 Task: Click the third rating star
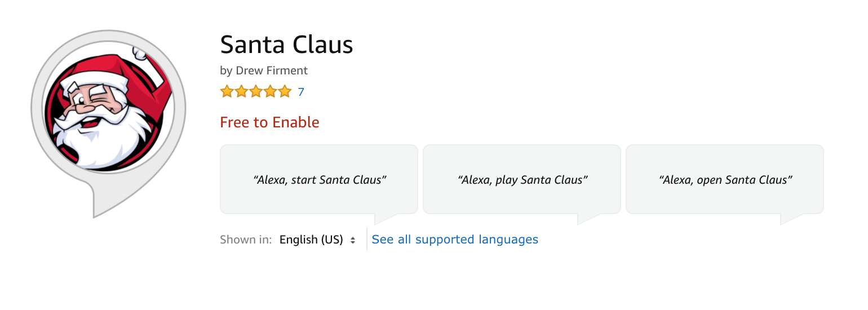point(256,91)
